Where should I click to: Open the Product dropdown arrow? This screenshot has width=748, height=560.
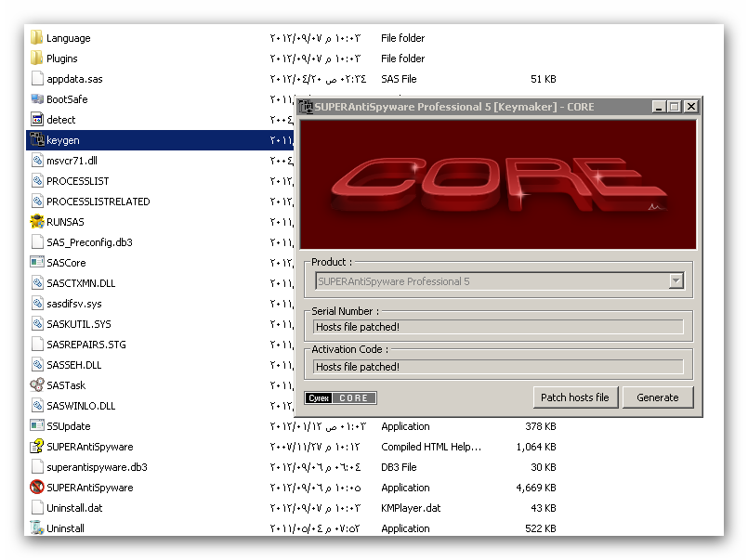click(x=676, y=281)
